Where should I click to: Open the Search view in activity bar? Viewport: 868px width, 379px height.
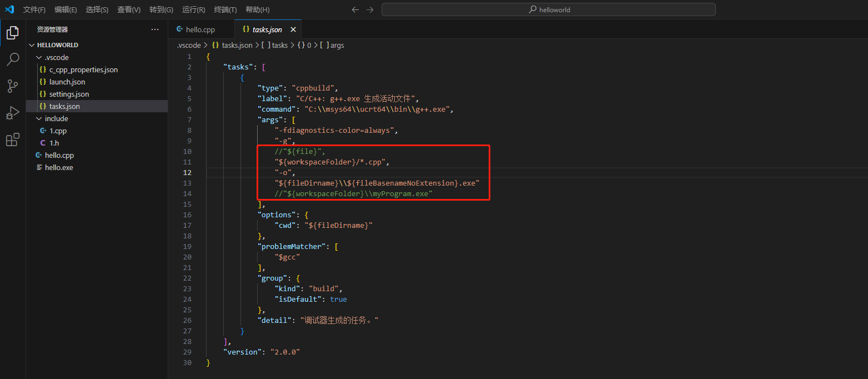click(x=12, y=59)
